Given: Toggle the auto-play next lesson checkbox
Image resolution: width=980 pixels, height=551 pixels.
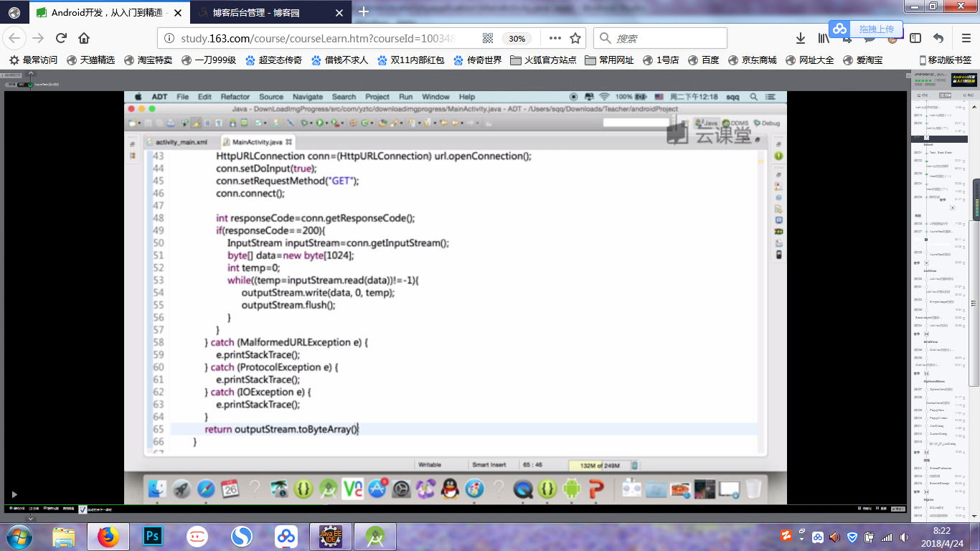Looking at the screenshot, I should point(83,509).
